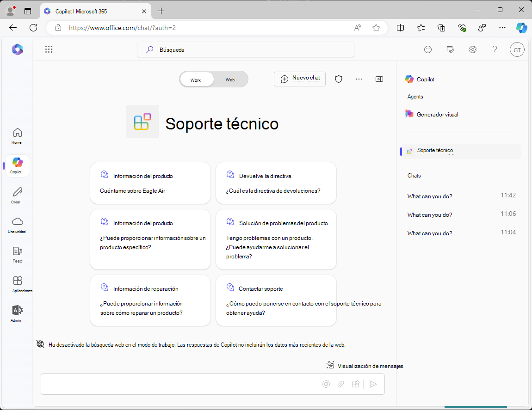Switch to Web mode
The width and height of the screenshot is (532, 410).
click(230, 80)
